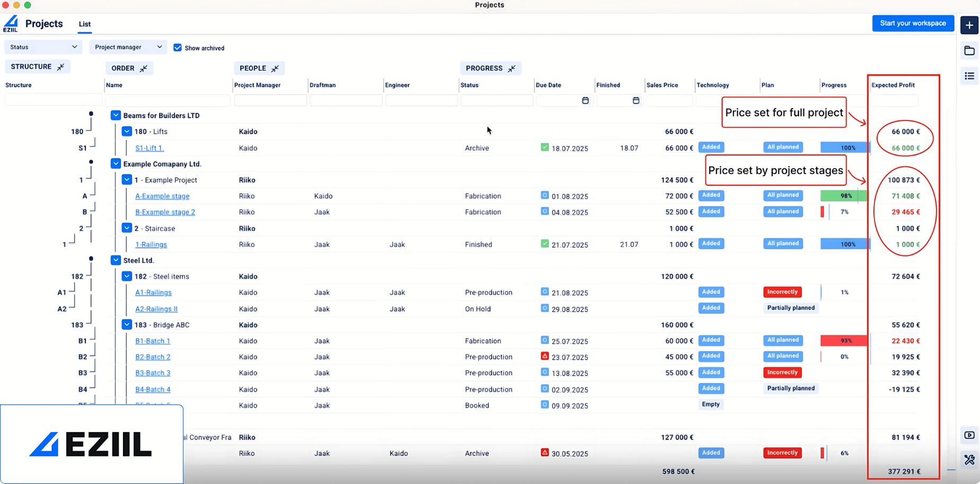Click the Status column filter field
Screen dimensions: 980x484
pyautogui.click(x=496, y=100)
